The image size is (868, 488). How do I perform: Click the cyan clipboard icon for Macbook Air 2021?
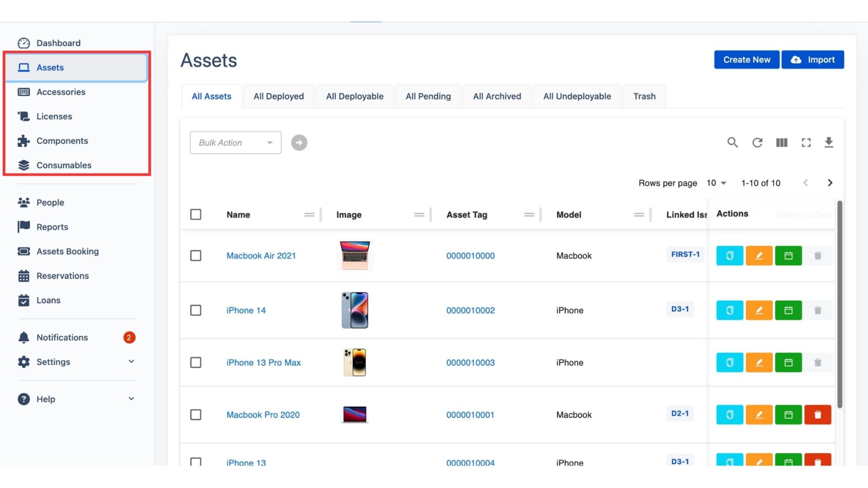pos(729,255)
